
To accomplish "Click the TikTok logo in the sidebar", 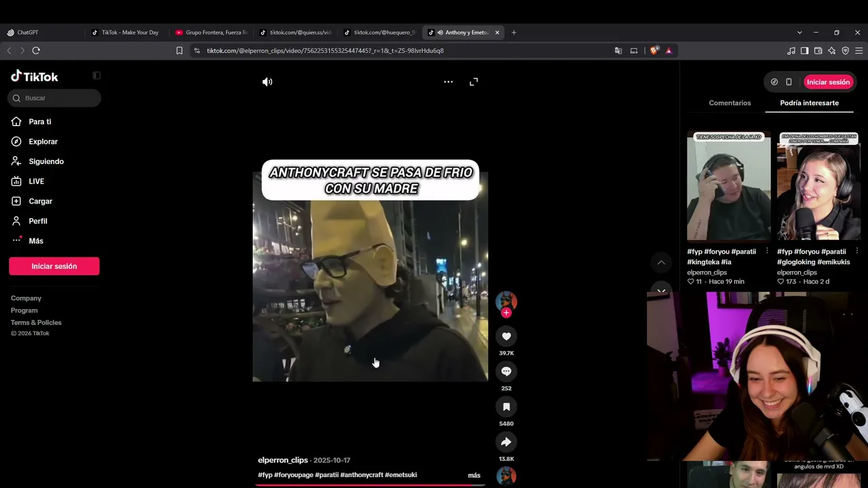I will pos(35,77).
